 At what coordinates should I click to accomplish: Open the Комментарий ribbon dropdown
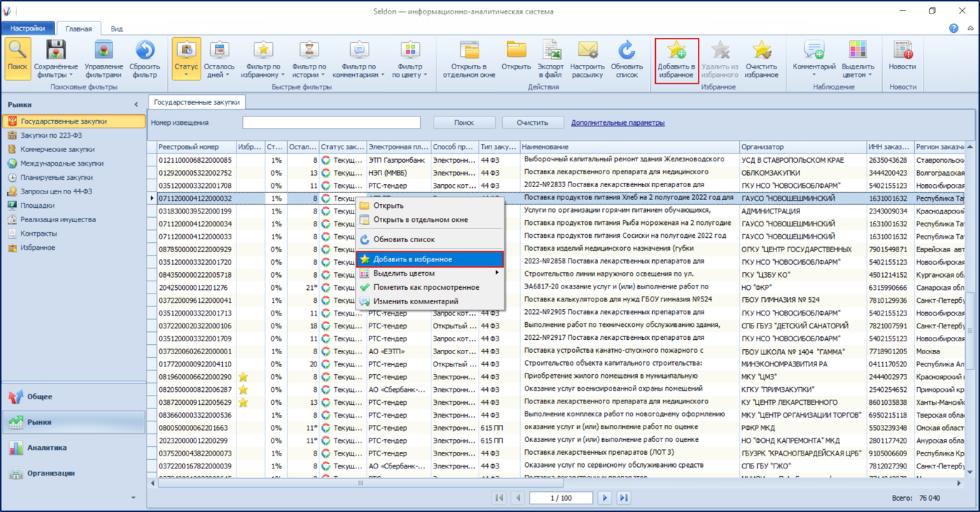coord(814,59)
